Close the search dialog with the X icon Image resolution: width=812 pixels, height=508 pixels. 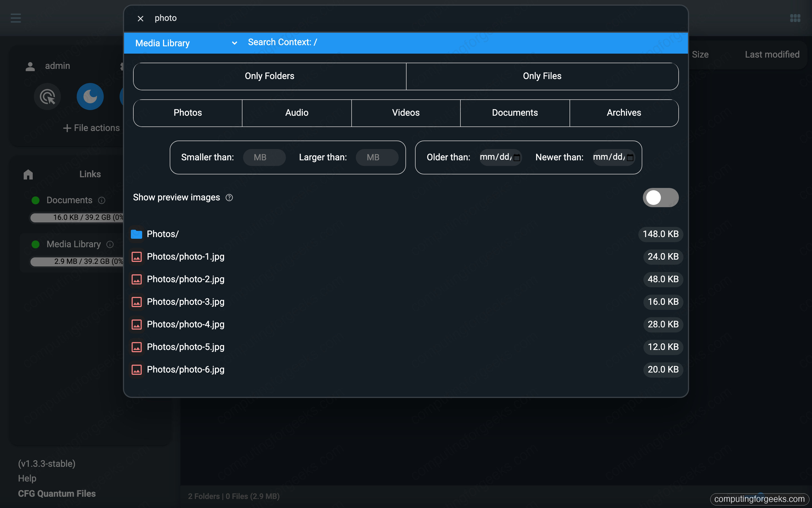tap(141, 18)
